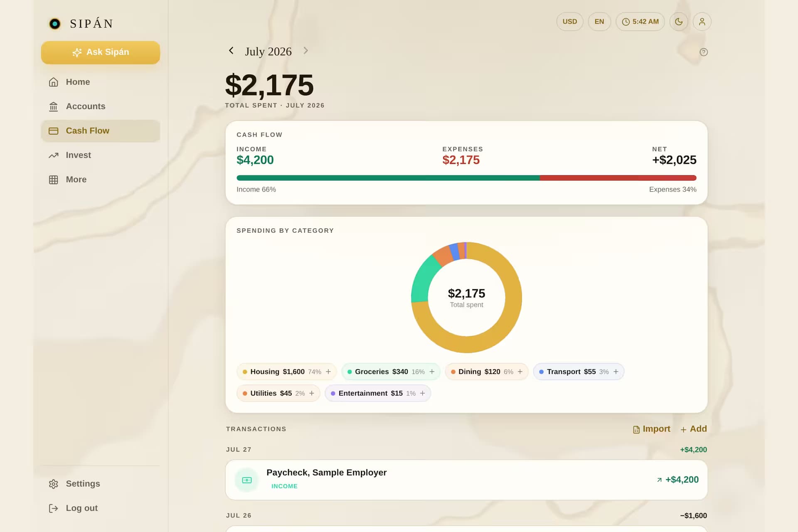Click the Entertainment purple color dot
Screen dimensions: 798x532
[333, 394]
